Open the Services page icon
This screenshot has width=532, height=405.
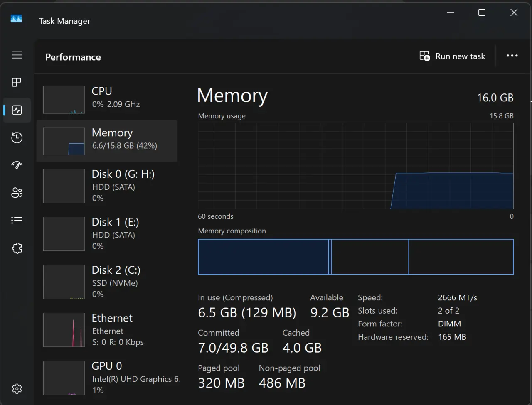(17, 248)
